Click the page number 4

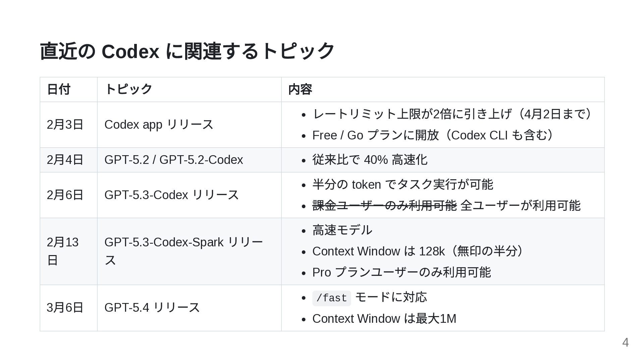pos(625,343)
